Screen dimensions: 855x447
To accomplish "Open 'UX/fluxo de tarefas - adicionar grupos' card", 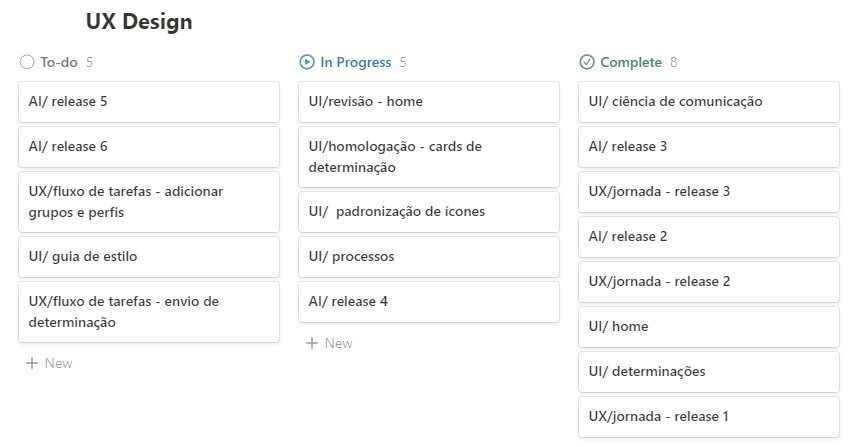I will 148,202.
